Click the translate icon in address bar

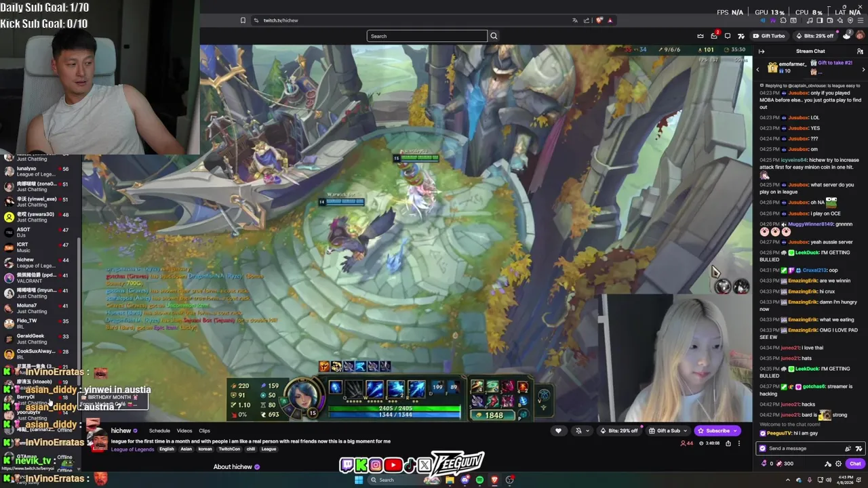click(575, 20)
